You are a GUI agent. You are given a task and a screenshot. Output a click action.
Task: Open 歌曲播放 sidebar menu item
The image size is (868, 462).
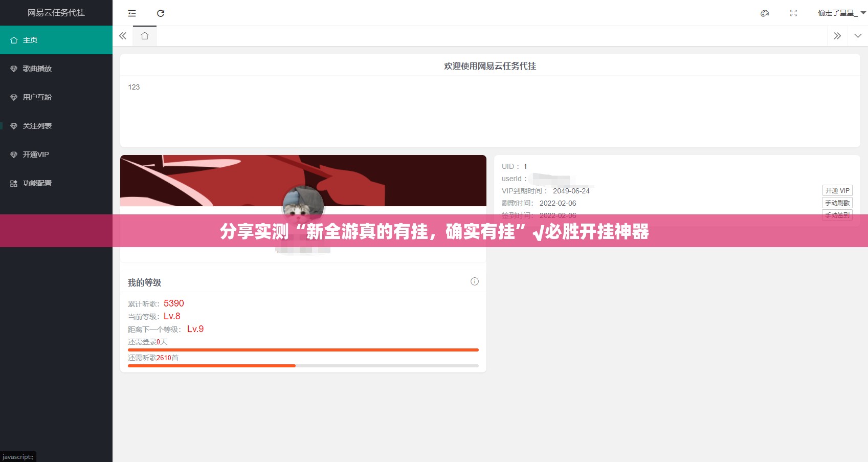56,69
